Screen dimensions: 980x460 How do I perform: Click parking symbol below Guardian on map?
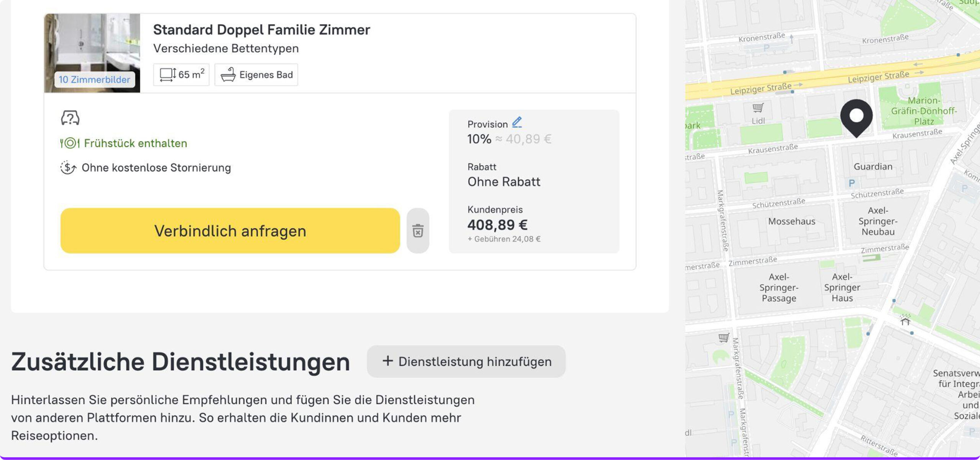pyautogui.click(x=852, y=183)
